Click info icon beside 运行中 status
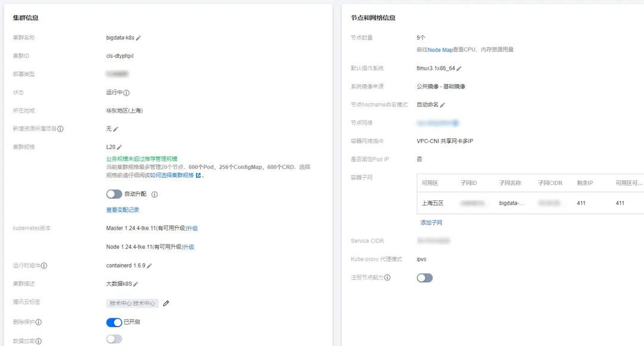 point(126,93)
